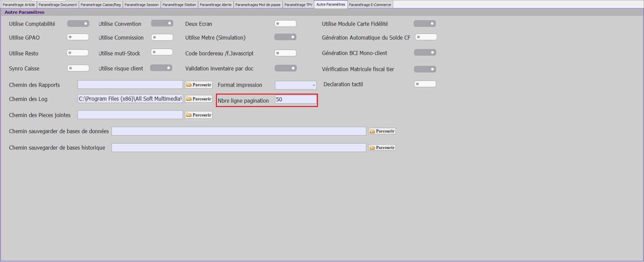Click Parcourir for Chemin des Rapports
The height and width of the screenshot is (262, 644).
199,85
